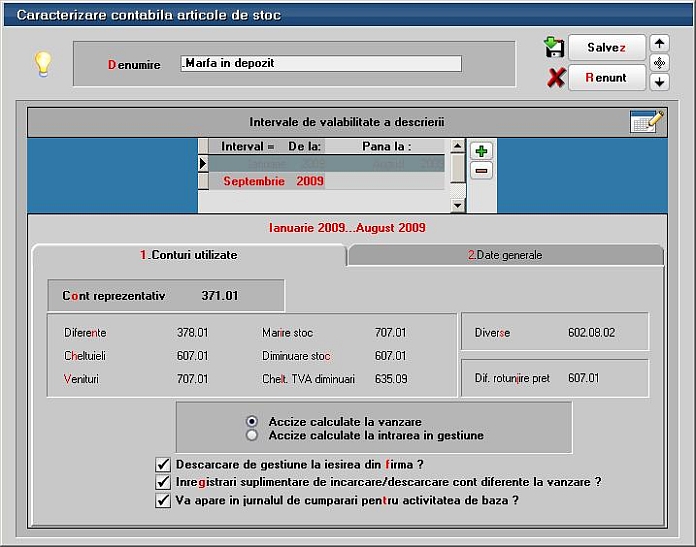Click the Salvez button
Viewport: 696px width, 547px height.
tap(606, 48)
